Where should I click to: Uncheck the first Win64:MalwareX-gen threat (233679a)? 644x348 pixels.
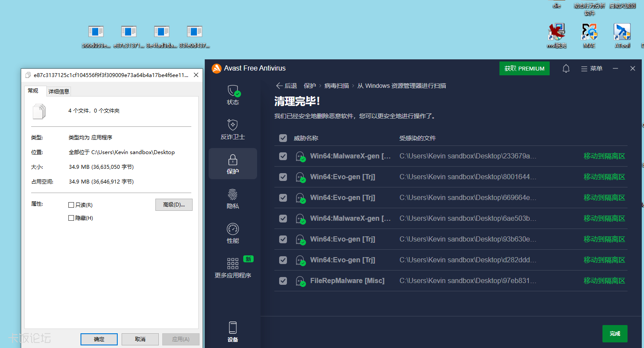(283, 156)
